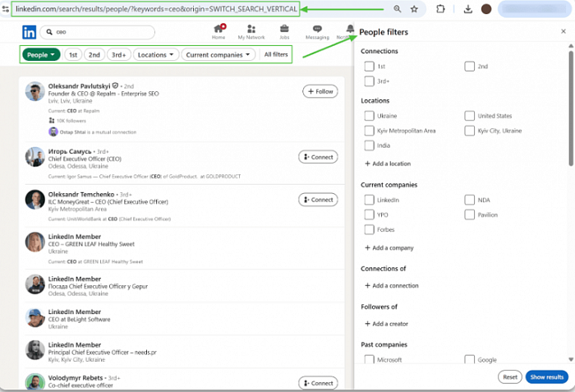Check the Microsoft past company checkbox

[370, 359]
